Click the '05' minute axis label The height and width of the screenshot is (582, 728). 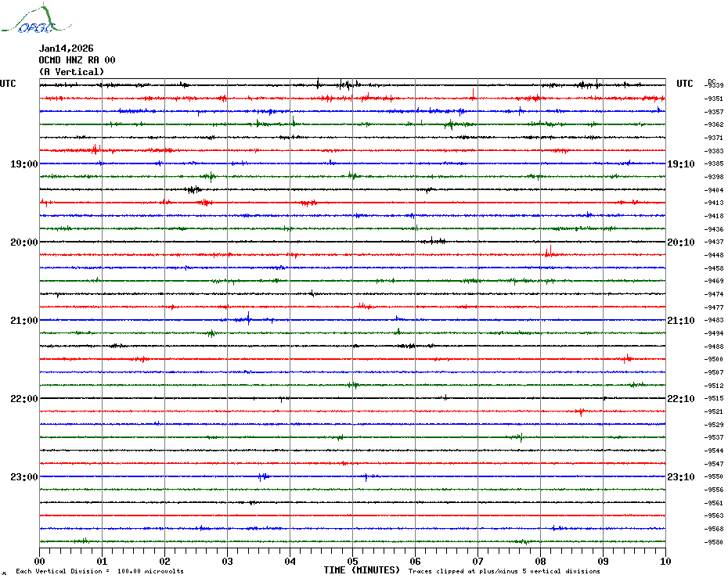[352, 561]
